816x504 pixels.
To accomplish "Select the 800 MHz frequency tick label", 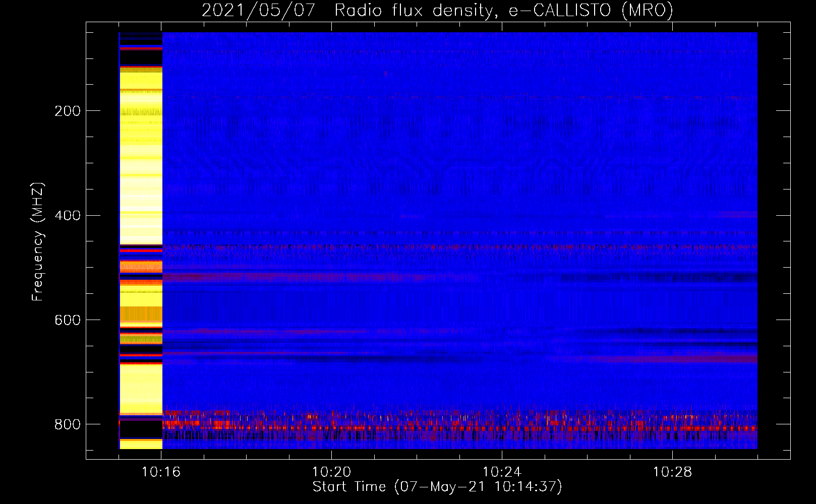I will tap(67, 425).
